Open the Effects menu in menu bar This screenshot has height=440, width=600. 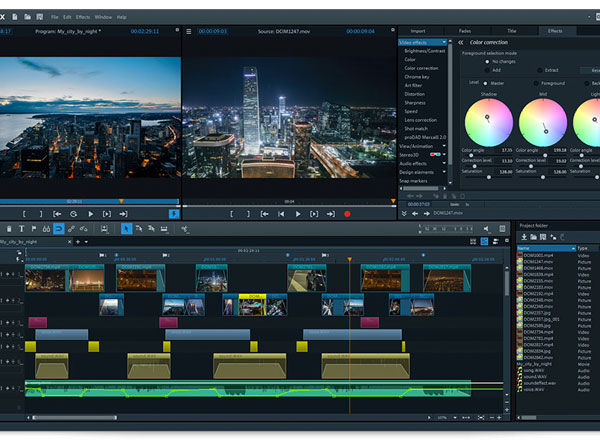pos(83,17)
